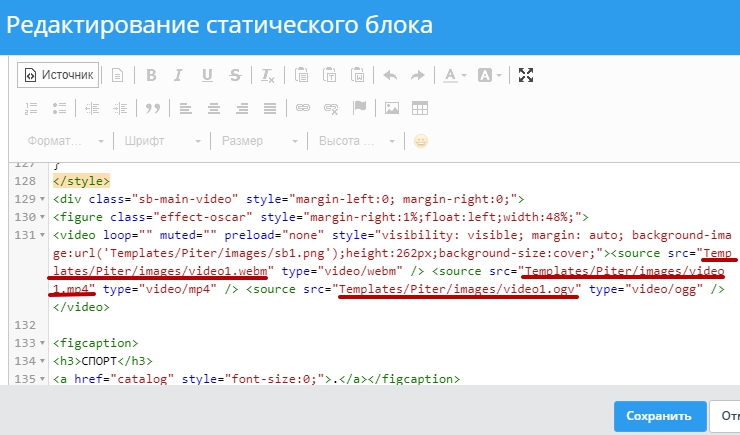740x435 pixels.
Task: Click the insert link icon
Action: [302, 108]
